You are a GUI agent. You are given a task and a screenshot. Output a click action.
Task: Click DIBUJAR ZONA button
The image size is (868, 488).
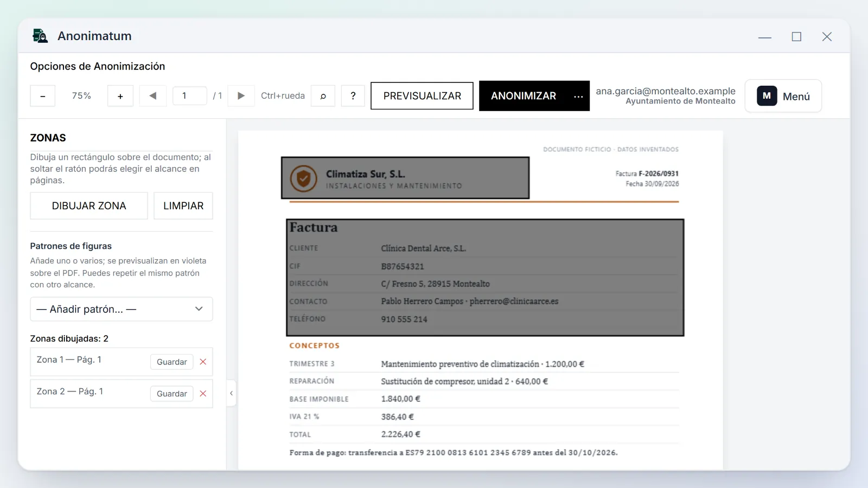pos(89,206)
